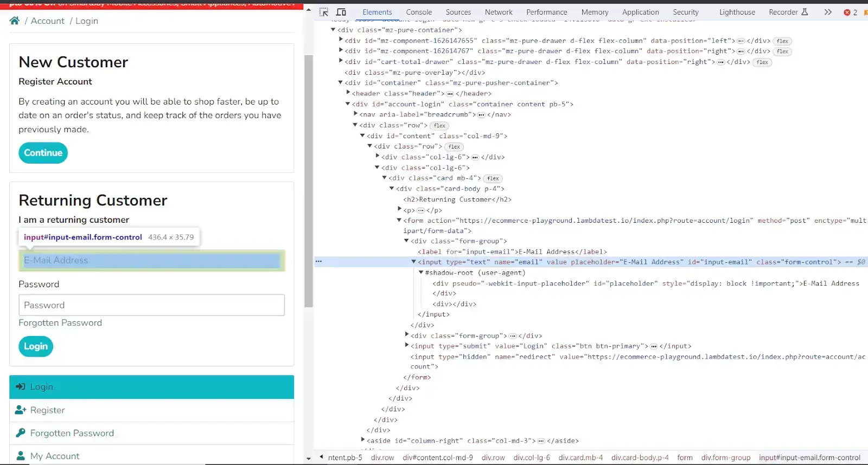The image size is (868, 465).
Task: Click flex badge on cart-total-drawer row
Action: [762, 62]
